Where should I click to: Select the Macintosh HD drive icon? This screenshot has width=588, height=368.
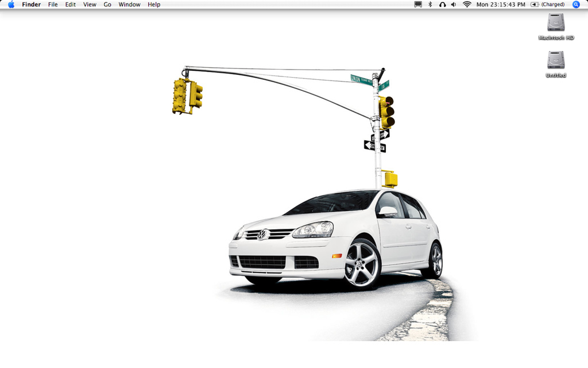(x=556, y=22)
